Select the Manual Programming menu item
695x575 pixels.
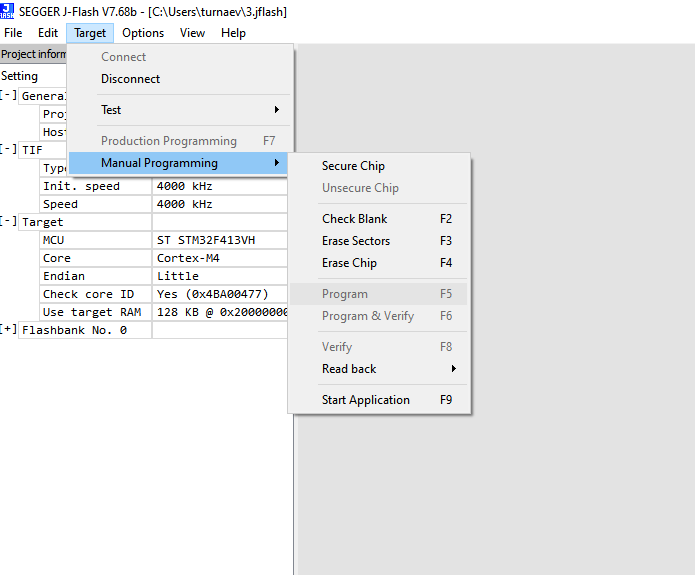click(179, 163)
